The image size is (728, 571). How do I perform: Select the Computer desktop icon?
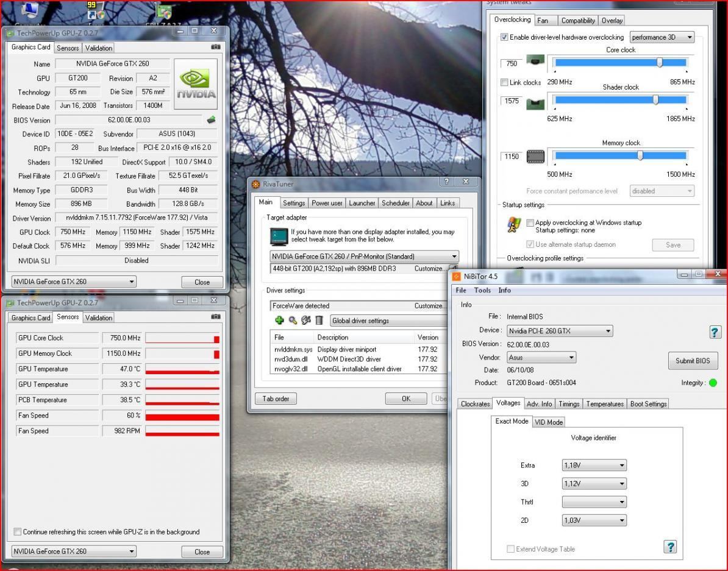29,10
